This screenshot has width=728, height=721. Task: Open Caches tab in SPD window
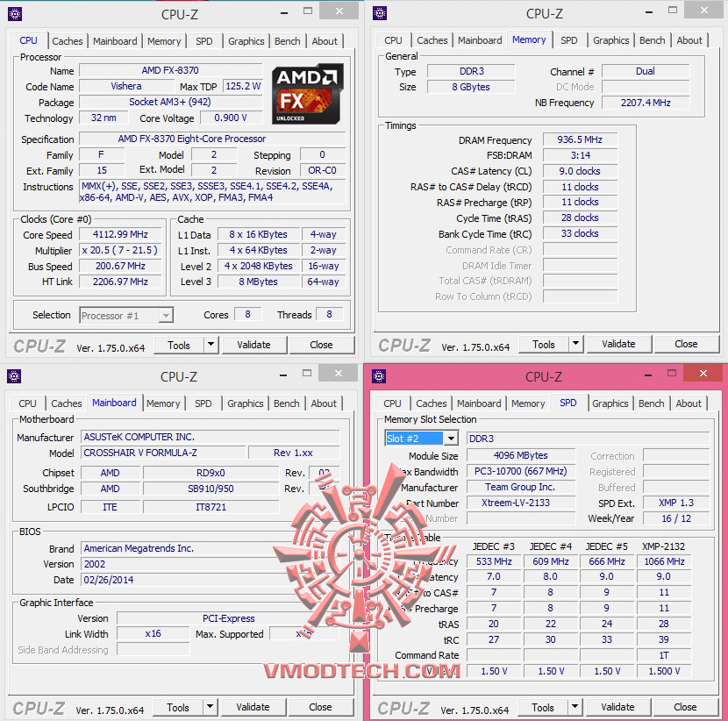(432, 403)
